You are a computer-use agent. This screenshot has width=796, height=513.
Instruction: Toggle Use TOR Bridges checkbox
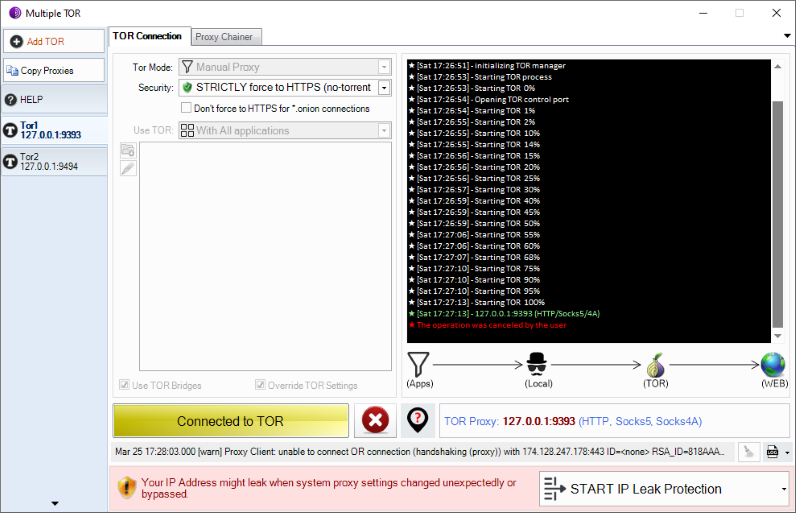tap(124, 385)
